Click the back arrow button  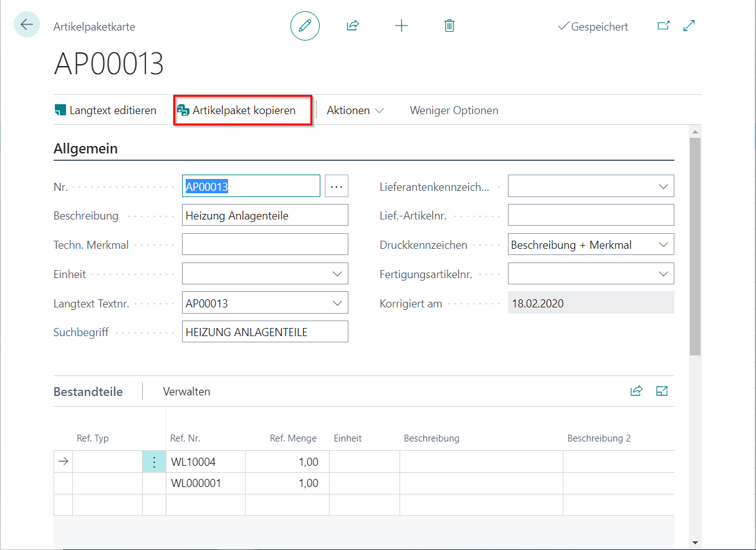26,25
